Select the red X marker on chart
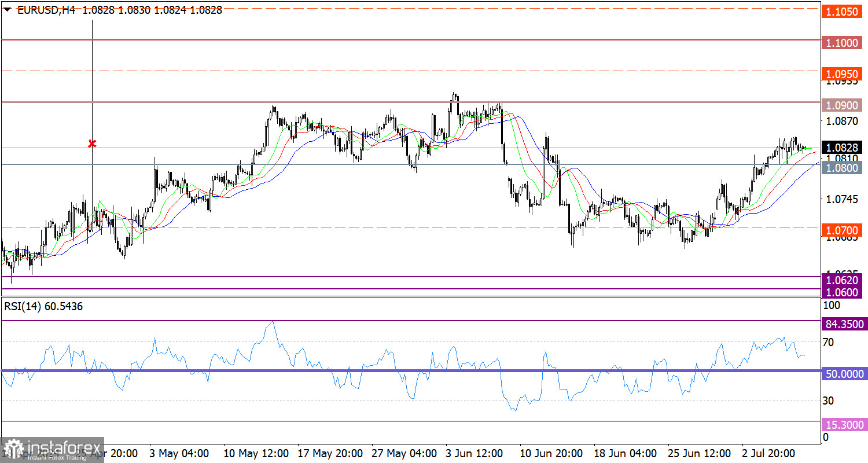Screen dimensions: 868x463 [92, 144]
